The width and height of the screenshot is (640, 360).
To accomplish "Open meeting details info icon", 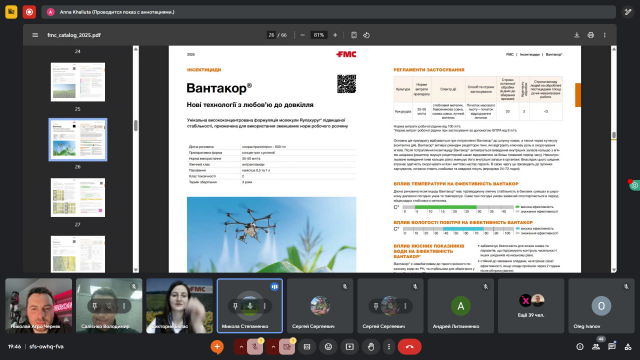I will click(580, 347).
